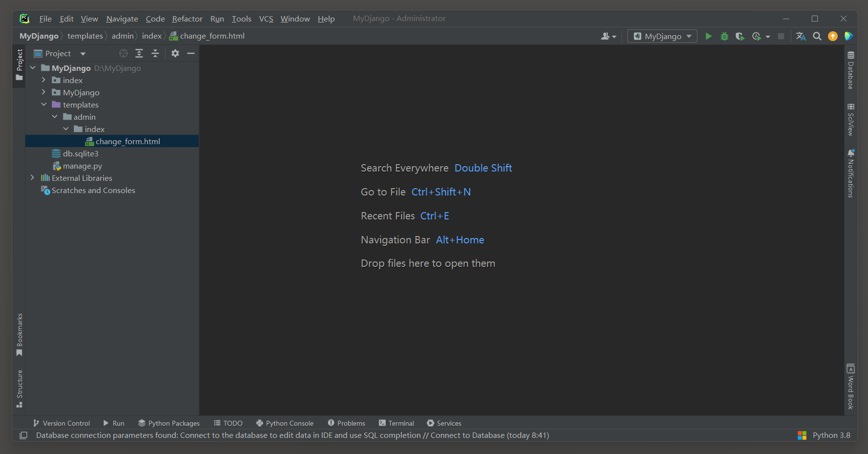Screen dimensions: 868x454
Task: Open the VCS menu
Action: tap(266, 19)
